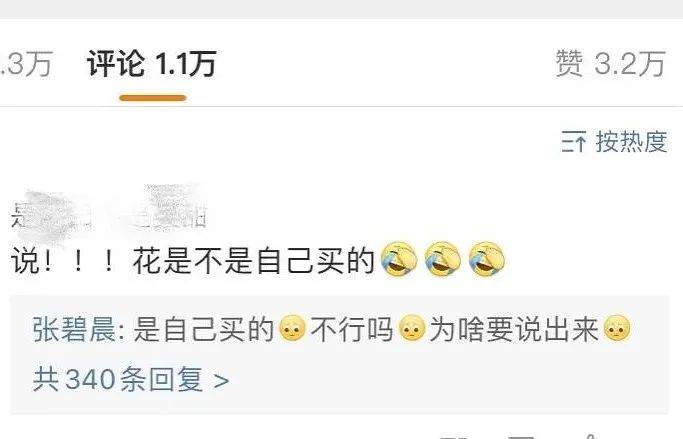Screen dimensions: 683x439
Task: Open 张碧晨 profile link in reply
Action: point(74,329)
